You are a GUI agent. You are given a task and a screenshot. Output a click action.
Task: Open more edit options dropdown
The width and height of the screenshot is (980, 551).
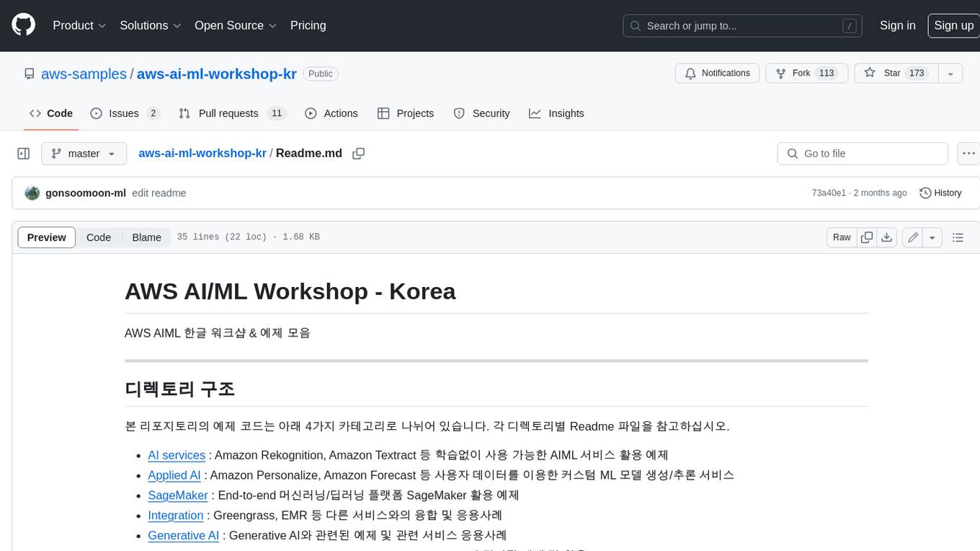point(932,237)
